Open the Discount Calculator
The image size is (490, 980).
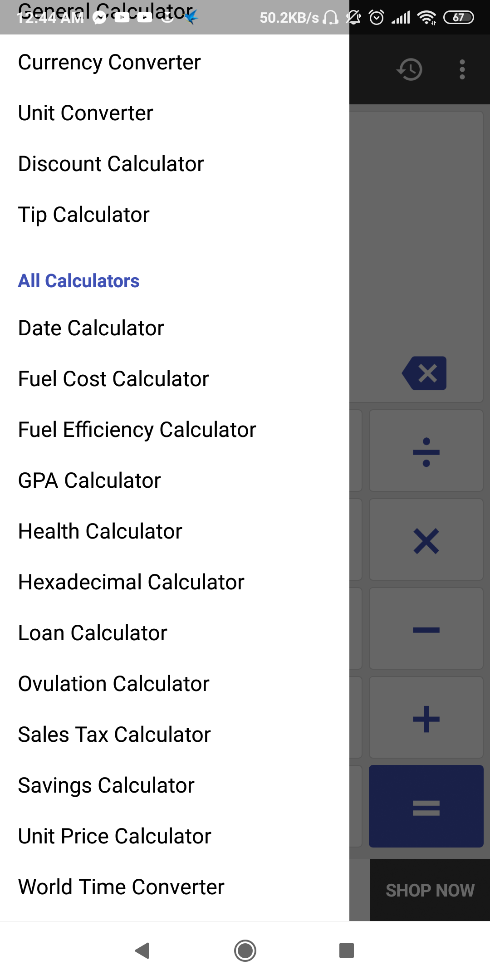click(111, 164)
